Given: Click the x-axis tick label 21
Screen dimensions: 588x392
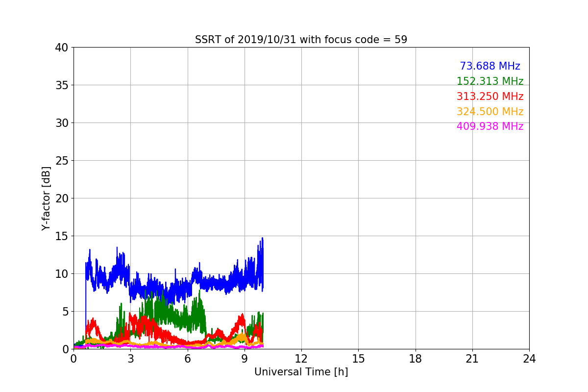Looking at the screenshot, I should [x=472, y=359].
